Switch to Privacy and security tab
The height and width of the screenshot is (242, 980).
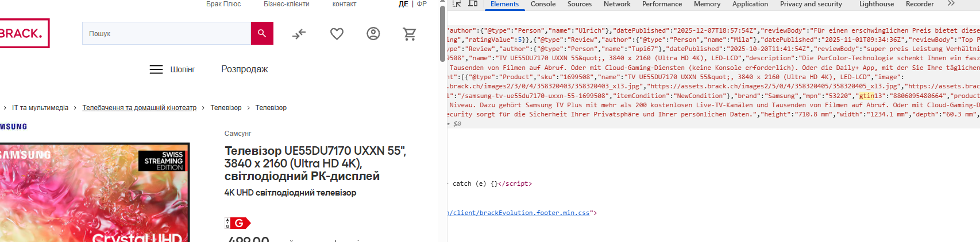[811, 4]
